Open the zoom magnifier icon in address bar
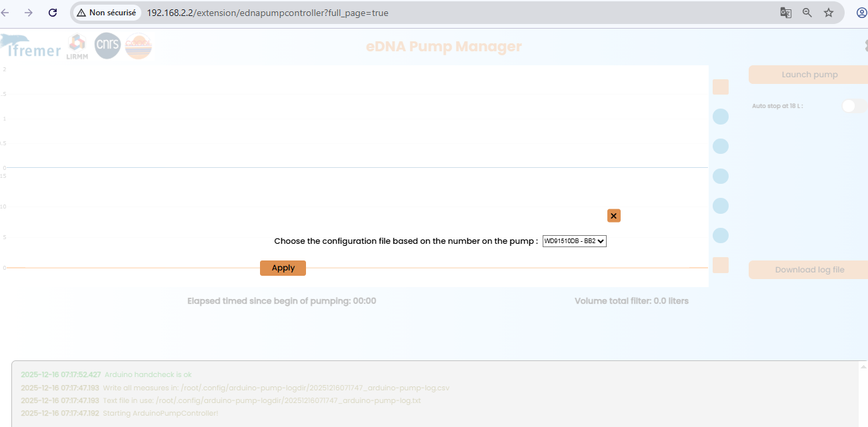 [807, 13]
